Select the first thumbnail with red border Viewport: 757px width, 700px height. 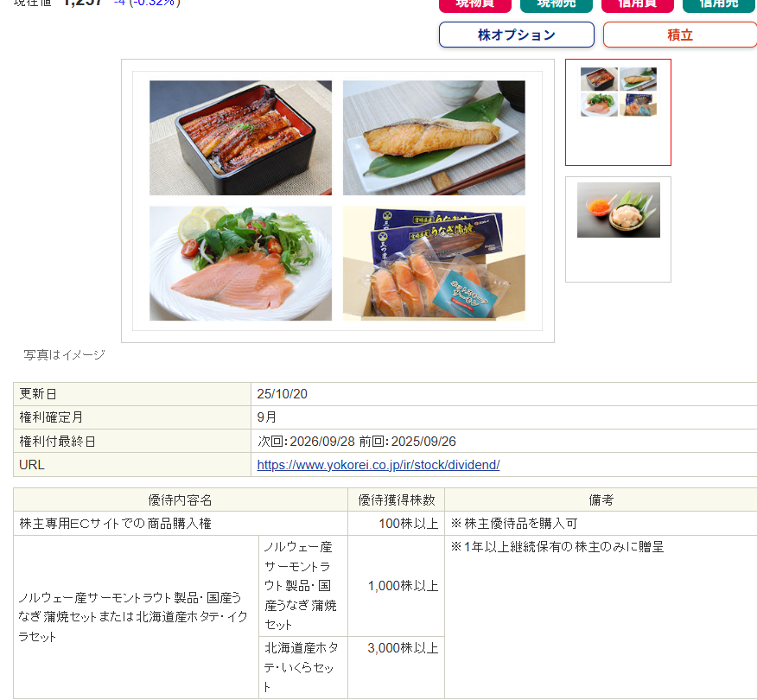(618, 111)
